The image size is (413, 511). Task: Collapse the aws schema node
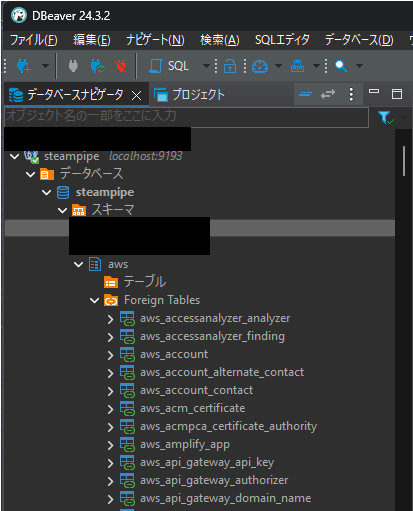[78, 264]
